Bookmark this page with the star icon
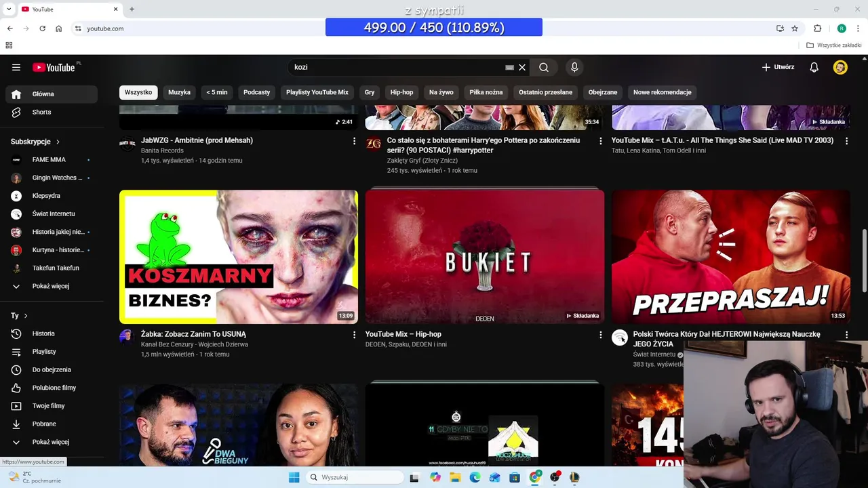Image resolution: width=868 pixels, height=488 pixels. pos(795,28)
